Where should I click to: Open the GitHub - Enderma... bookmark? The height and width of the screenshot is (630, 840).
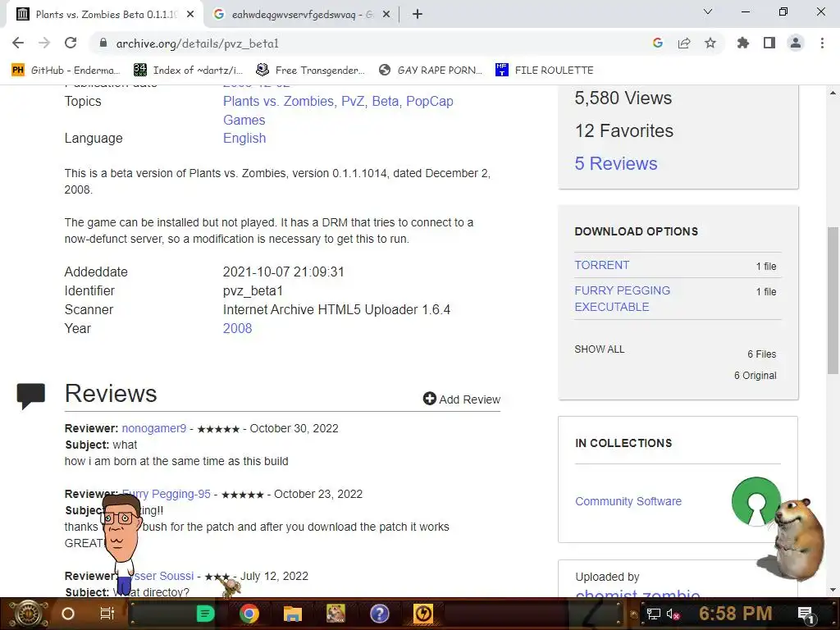(x=66, y=71)
